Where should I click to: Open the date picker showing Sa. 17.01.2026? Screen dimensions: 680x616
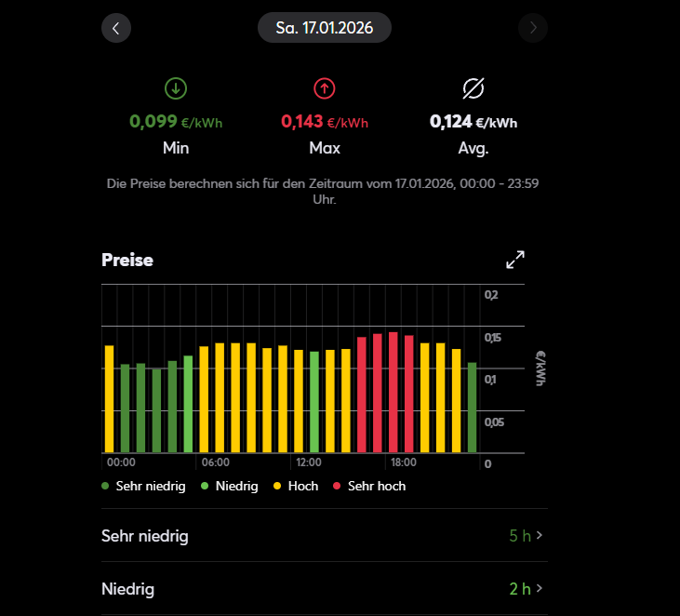tap(325, 28)
